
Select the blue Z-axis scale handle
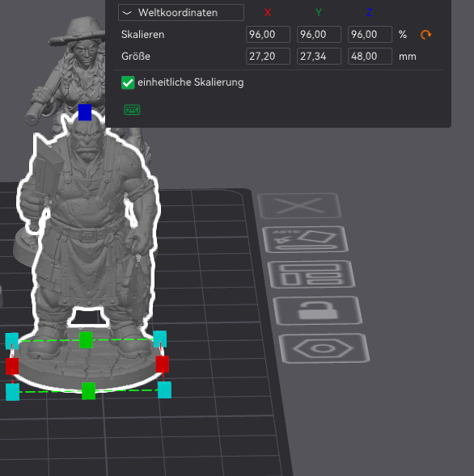point(85,112)
